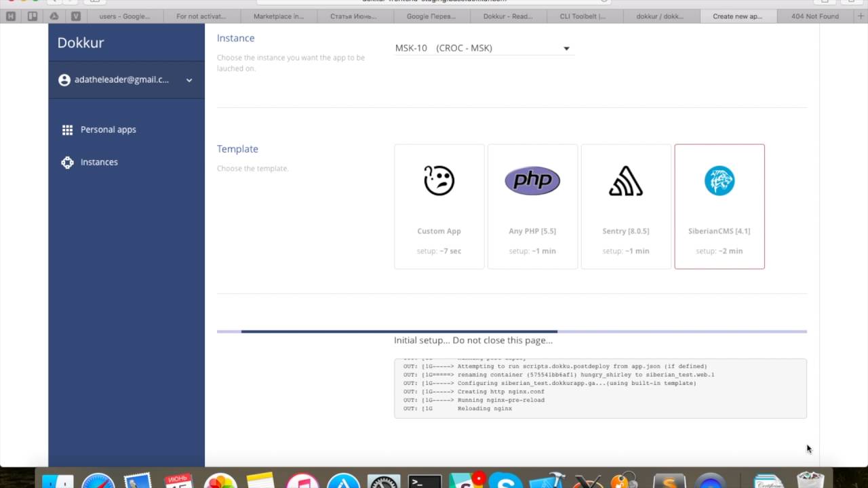Click the 'Choose the template.' hint text

click(252, 168)
